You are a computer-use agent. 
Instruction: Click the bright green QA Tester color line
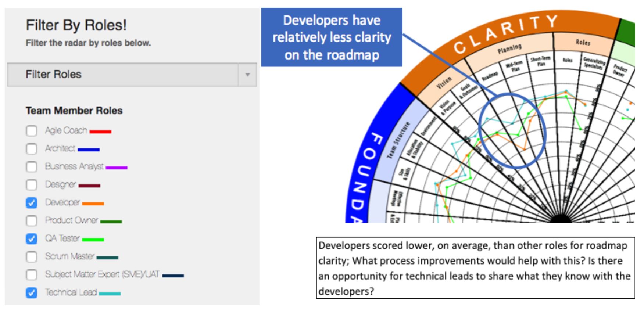93,240
